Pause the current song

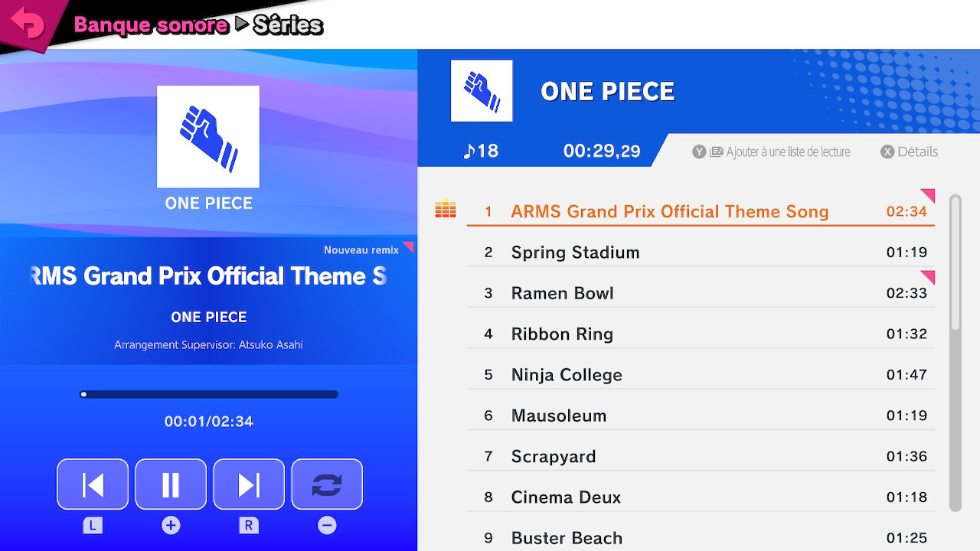pos(171,484)
